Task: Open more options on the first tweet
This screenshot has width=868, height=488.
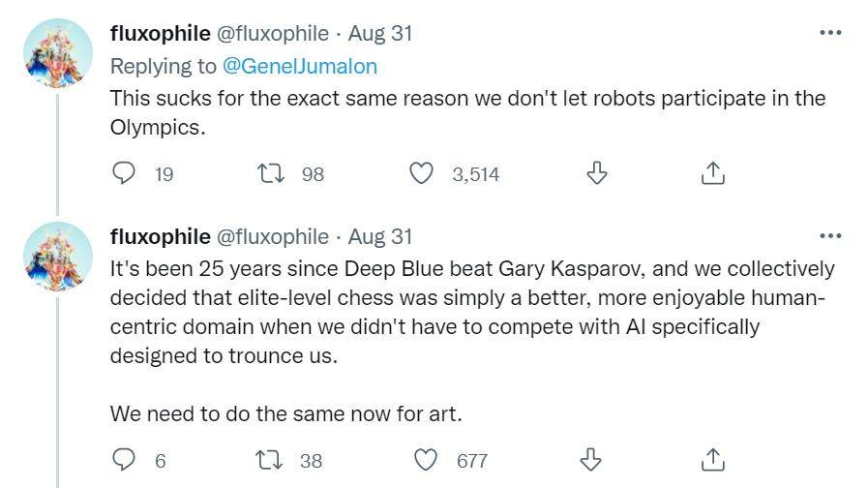Action: tap(830, 33)
